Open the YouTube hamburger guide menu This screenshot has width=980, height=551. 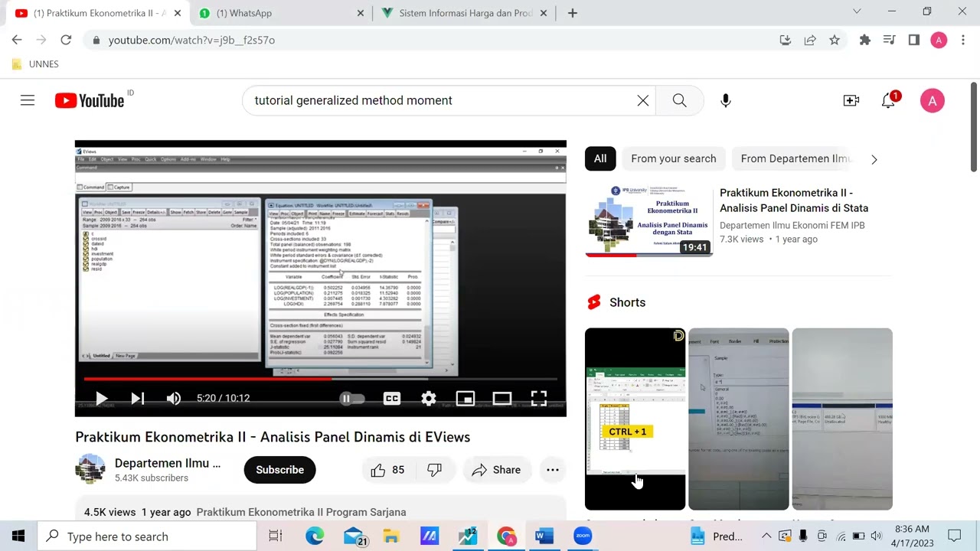tap(28, 100)
